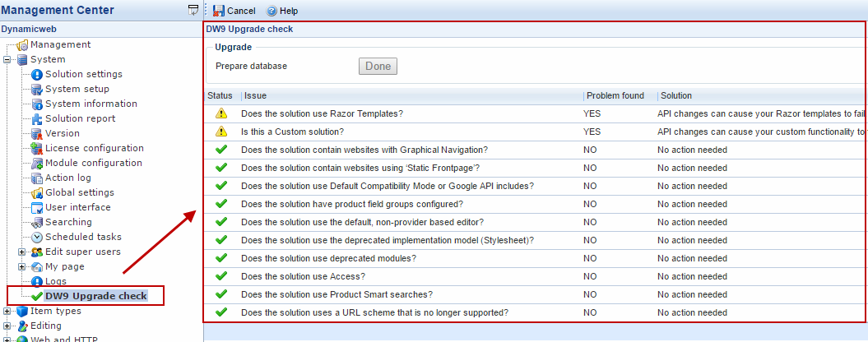This screenshot has width=868, height=342.
Task: Click the System setup icon
Action: tap(37, 90)
